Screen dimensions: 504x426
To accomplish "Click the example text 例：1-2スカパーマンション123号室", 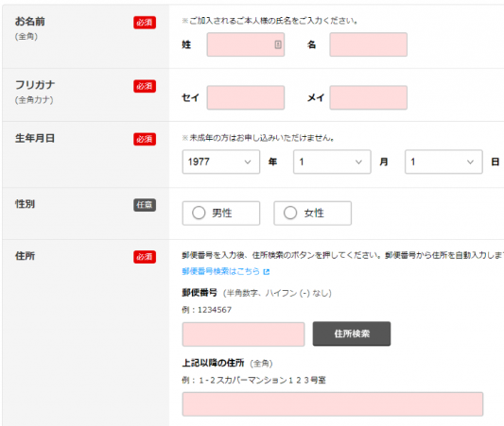I will click(254, 380).
